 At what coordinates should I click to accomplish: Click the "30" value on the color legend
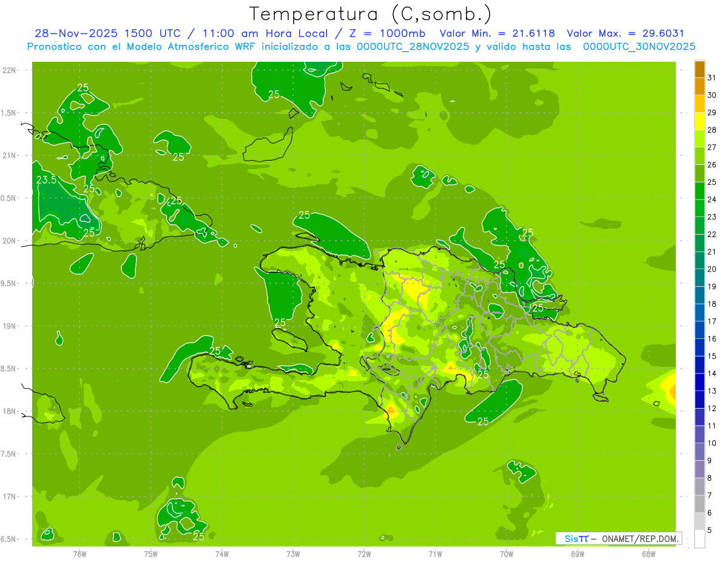tap(712, 95)
